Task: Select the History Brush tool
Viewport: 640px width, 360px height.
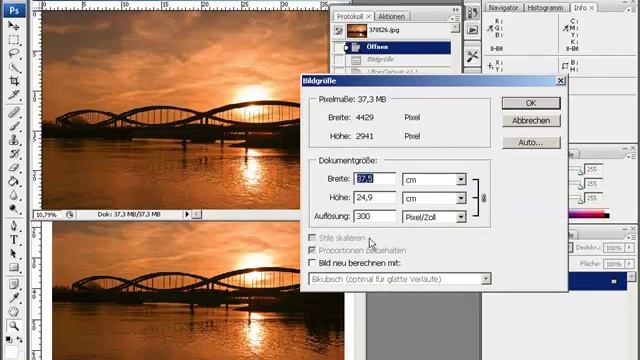Action: pos(14,153)
